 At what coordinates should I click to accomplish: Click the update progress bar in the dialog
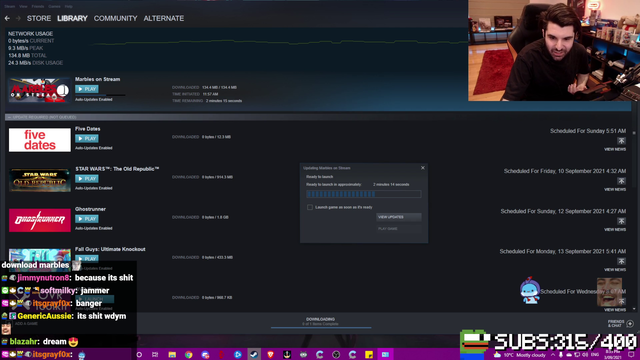click(x=364, y=194)
